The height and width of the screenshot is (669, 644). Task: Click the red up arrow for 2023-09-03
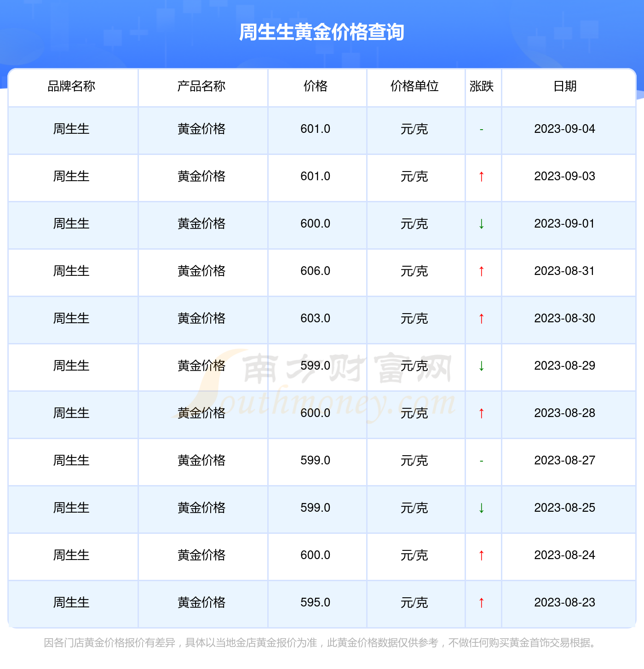click(482, 177)
